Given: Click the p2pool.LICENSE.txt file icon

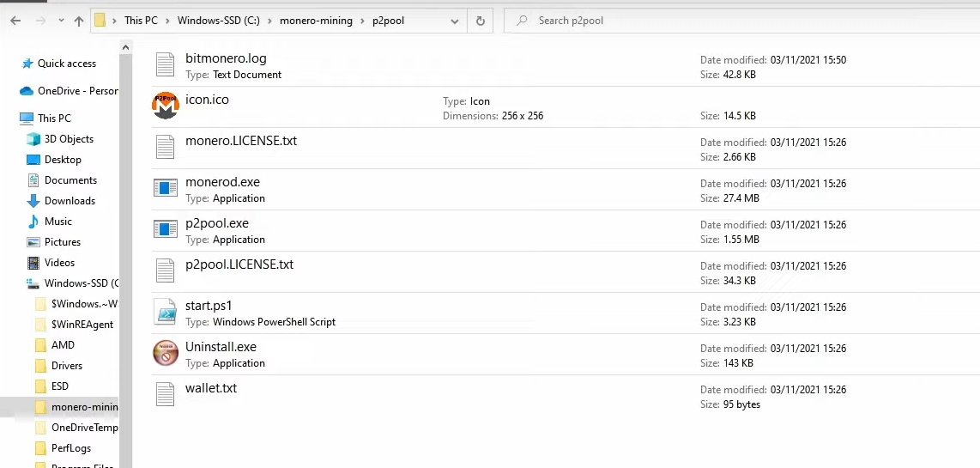Looking at the screenshot, I should (x=165, y=270).
